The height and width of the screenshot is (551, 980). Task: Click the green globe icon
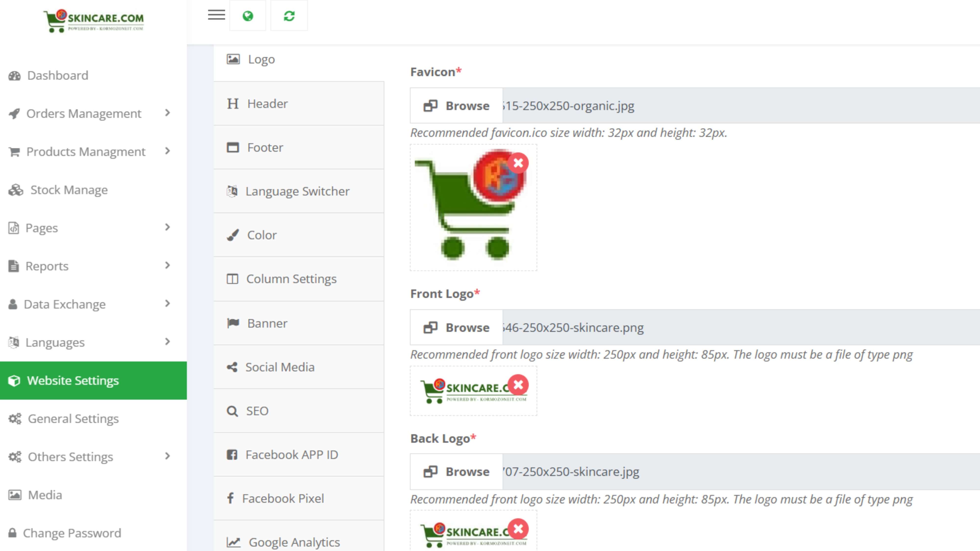tap(248, 16)
